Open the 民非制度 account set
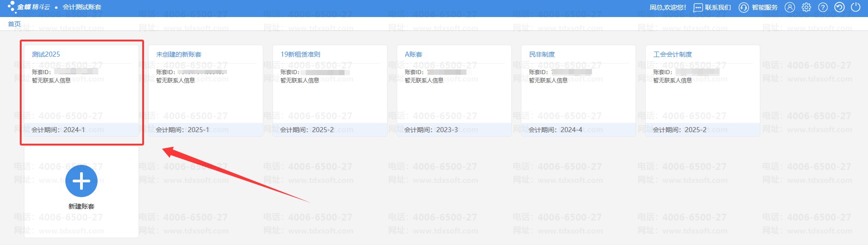868x245 pixels. click(542, 54)
